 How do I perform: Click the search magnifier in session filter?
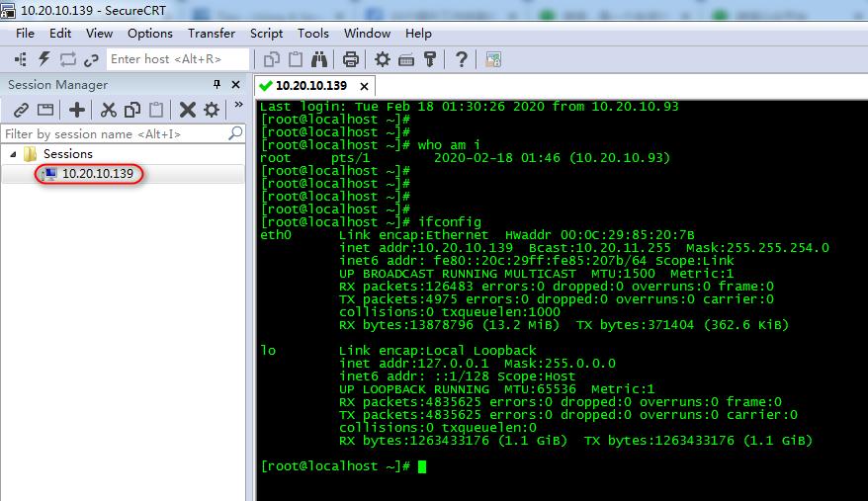tap(236, 133)
